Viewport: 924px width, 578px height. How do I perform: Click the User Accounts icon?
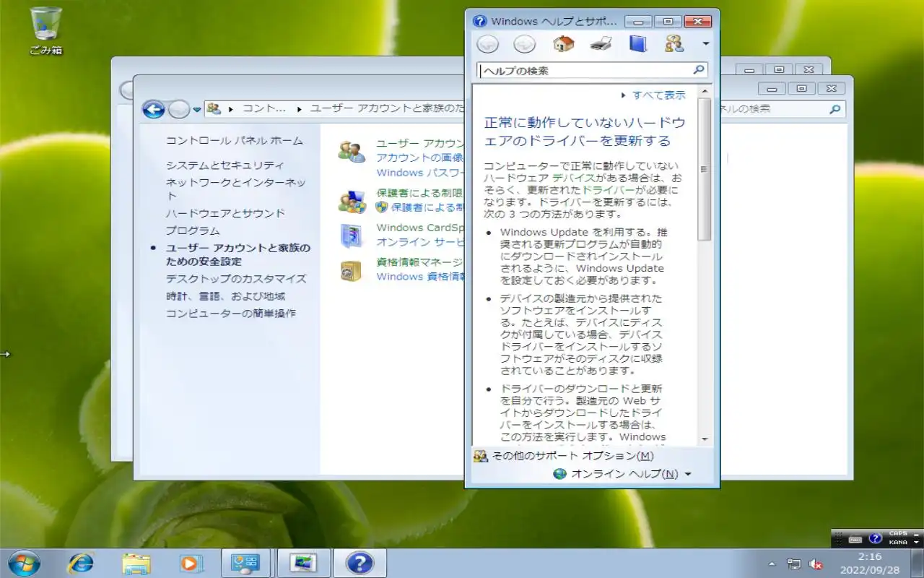352,152
